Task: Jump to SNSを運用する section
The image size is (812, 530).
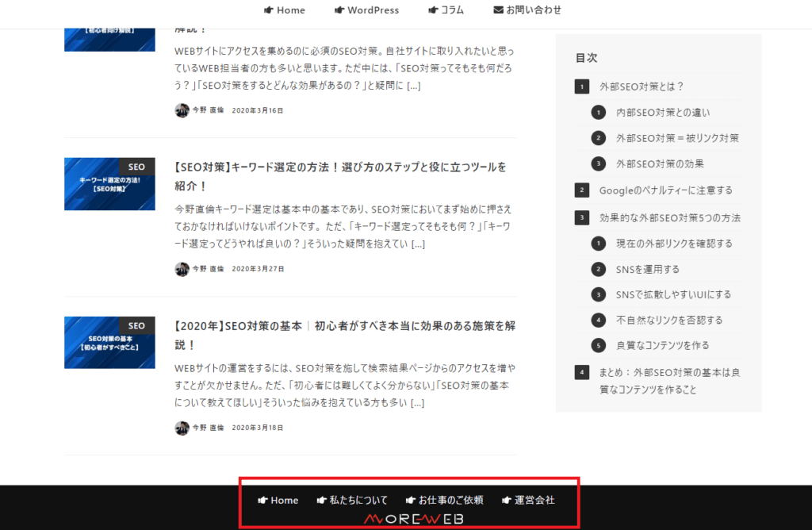Action: tap(647, 270)
